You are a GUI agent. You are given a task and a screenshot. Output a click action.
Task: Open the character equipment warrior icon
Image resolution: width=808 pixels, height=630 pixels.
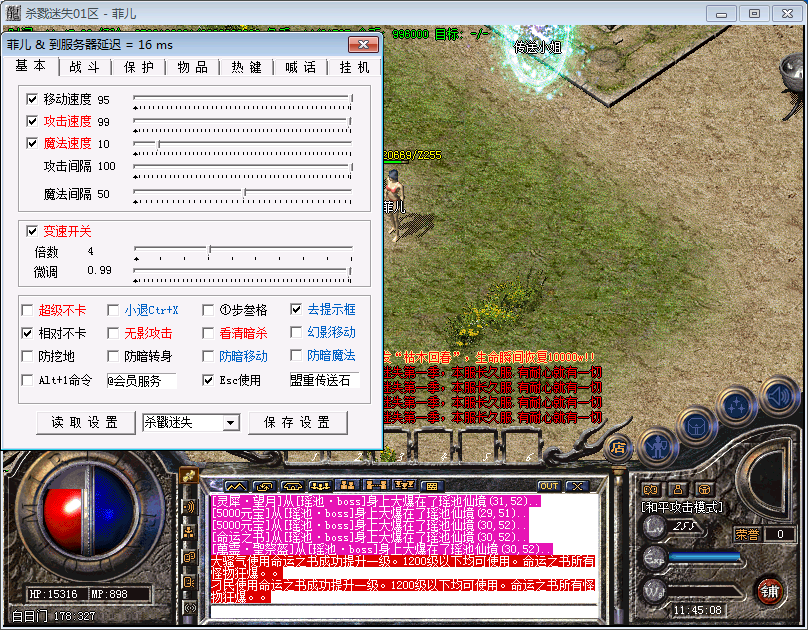click(658, 448)
